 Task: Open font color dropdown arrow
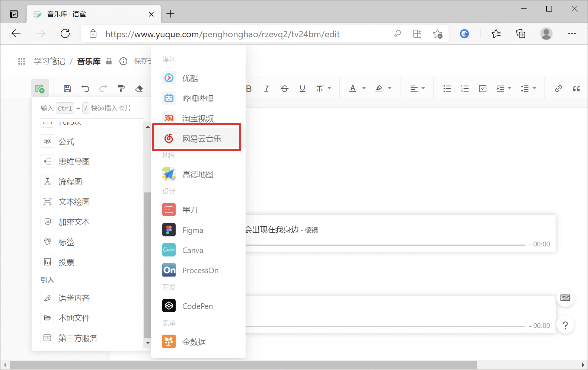pos(364,88)
